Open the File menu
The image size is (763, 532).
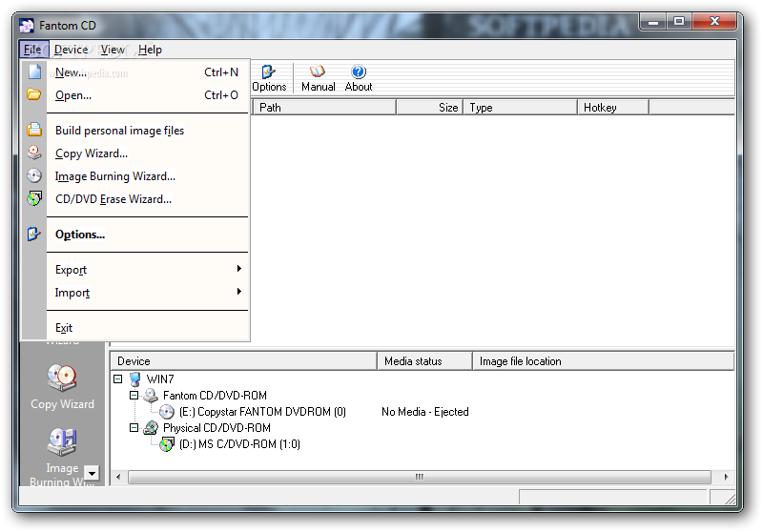pos(32,50)
